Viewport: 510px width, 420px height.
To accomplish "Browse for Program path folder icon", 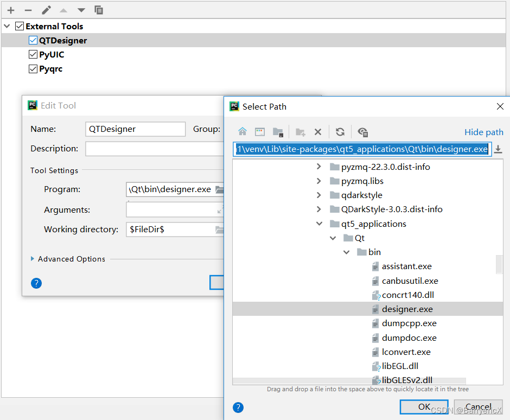I will pos(220,190).
